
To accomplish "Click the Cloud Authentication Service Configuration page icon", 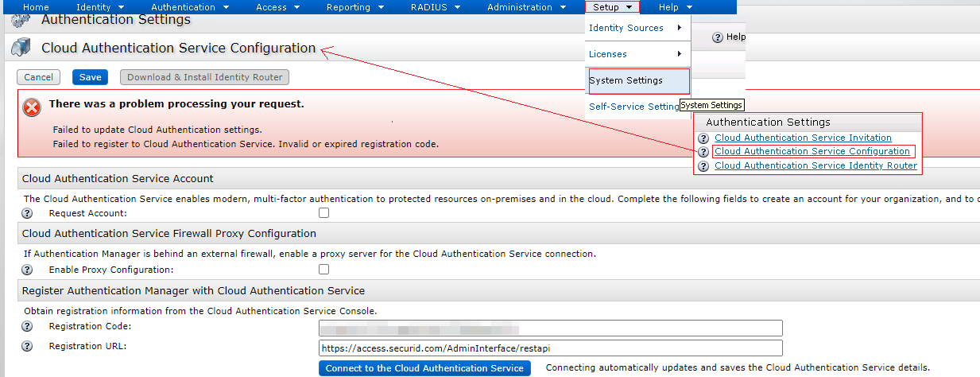I will click(21, 47).
